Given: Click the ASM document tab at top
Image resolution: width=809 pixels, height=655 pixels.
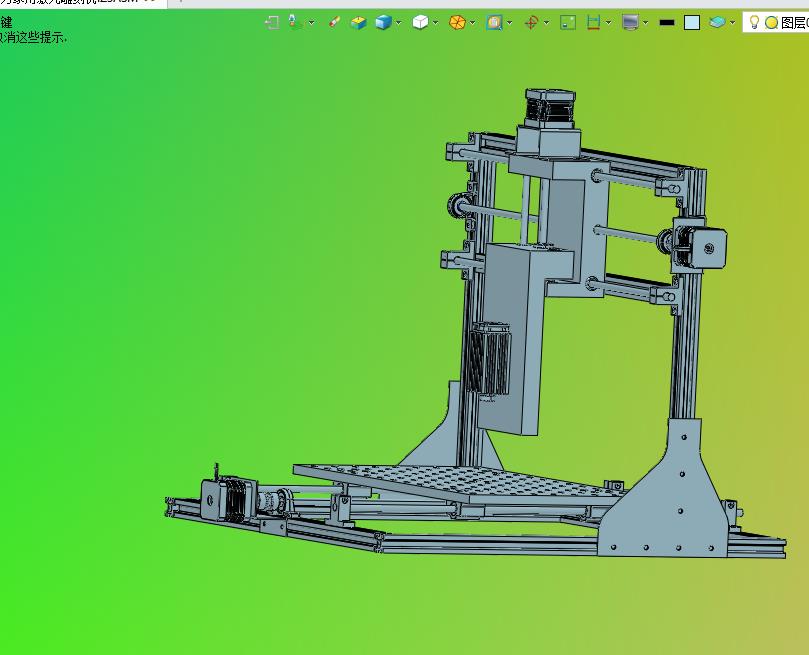Looking at the screenshot, I should pos(83,3).
